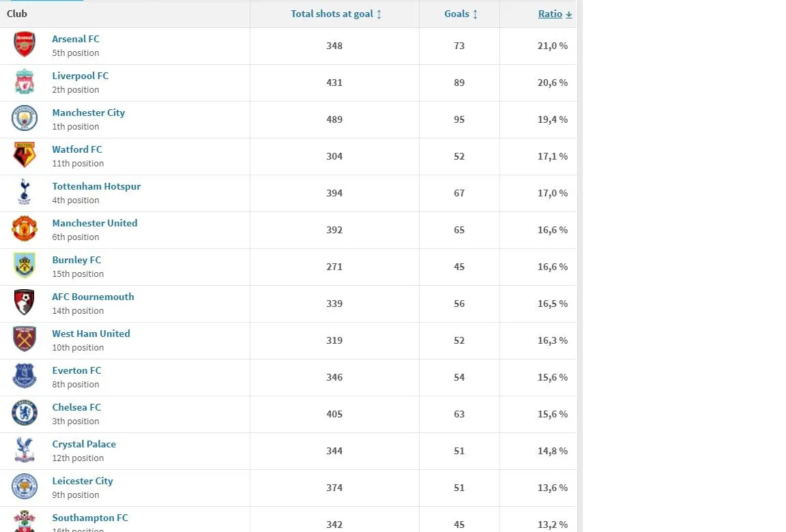
Task: Click the Arsenal FC club crest
Action: click(x=25, y=45)
